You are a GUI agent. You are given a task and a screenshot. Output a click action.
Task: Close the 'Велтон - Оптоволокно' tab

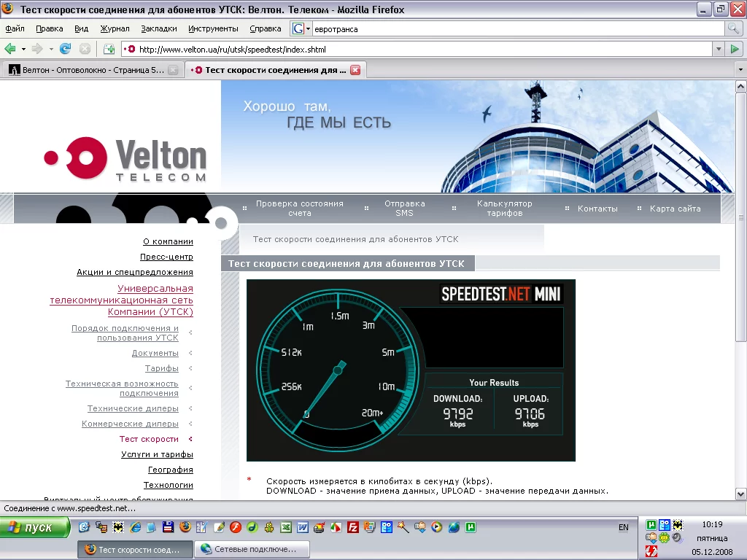coord(174,70)
